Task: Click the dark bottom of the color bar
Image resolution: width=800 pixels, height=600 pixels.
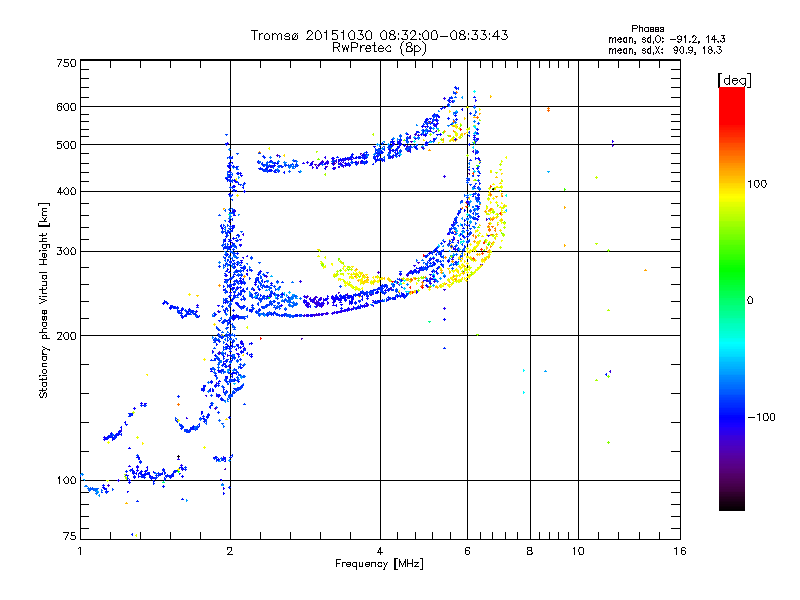Action: coord(732,500)
